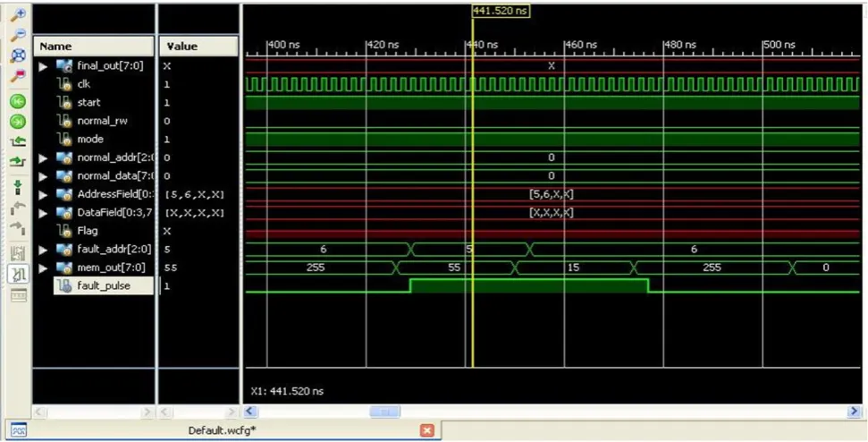Image resolution: width=868 pixels, height=442 pixels.
Task: Close the Default.wcfg* tab with the orange X
Action: click(x=426, y=430)
